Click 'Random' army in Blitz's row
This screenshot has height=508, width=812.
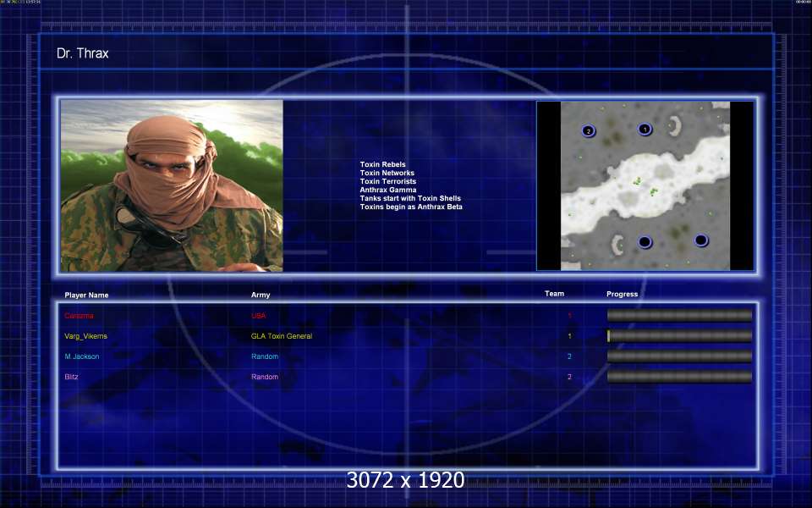point(265,377)
